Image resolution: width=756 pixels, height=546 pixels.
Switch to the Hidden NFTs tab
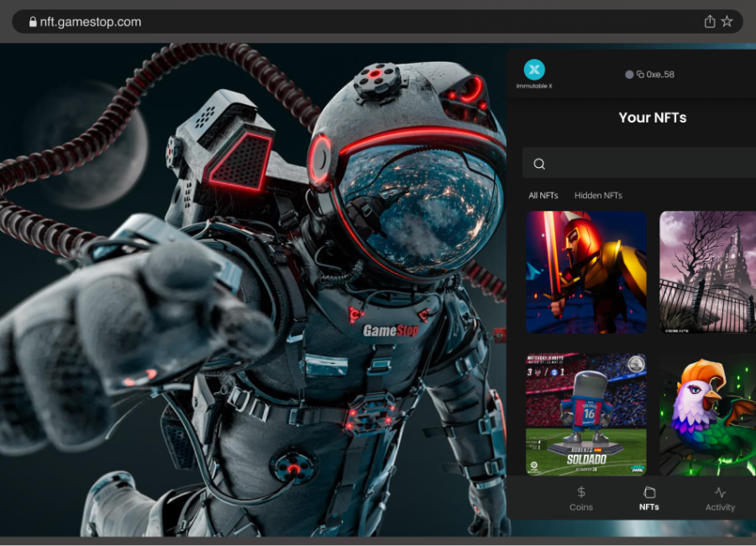click(598, 196)
